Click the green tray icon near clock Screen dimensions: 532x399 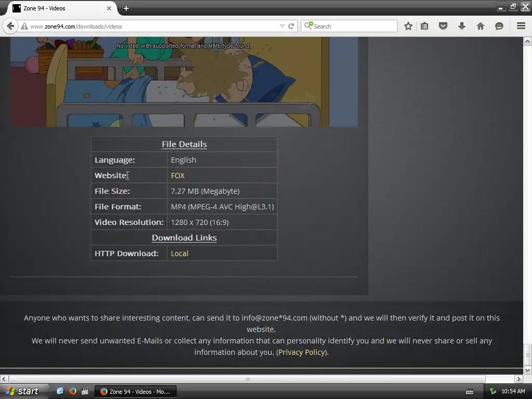[493, 391]
